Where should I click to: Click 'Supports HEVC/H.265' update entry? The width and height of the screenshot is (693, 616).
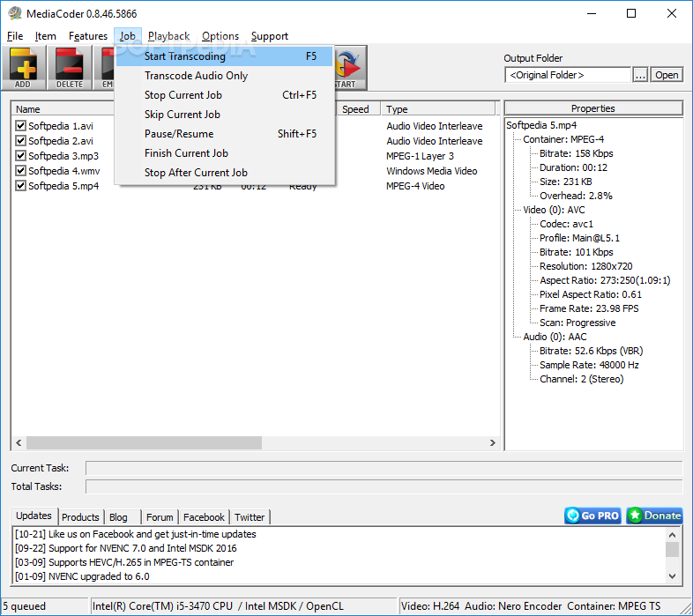click(124, 562)
